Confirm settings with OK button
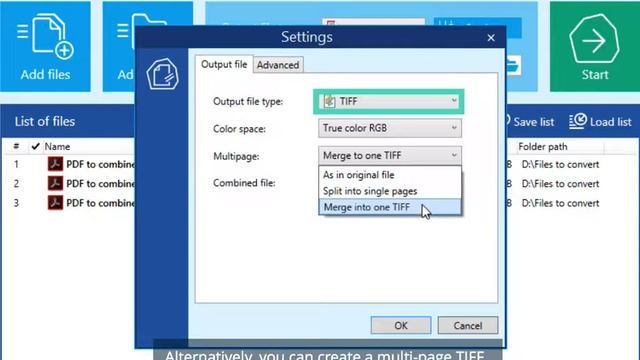This screenshot has height=360, width=640. click(401, 325)
